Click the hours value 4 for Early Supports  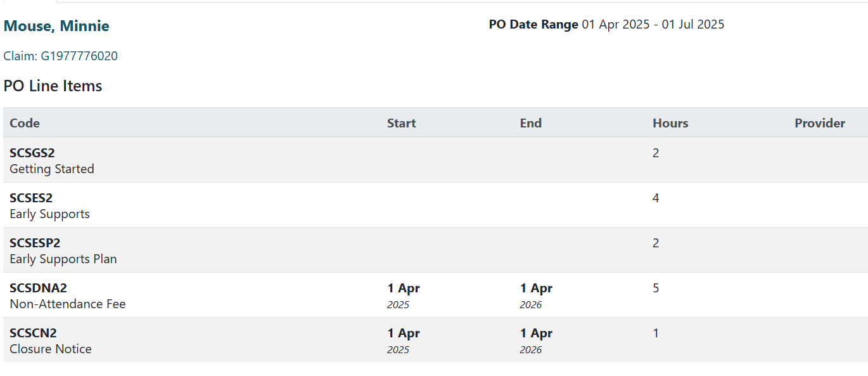pyautogui.click(x=656, y=198)
